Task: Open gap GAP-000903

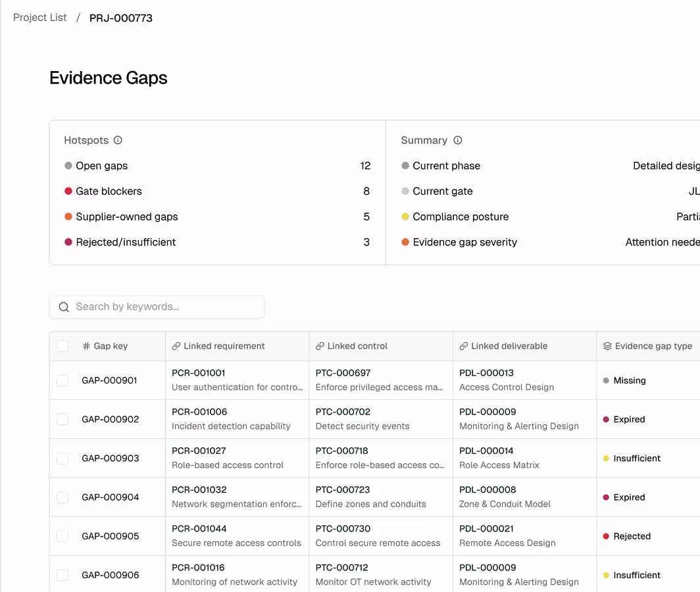Action: (111, 458)
